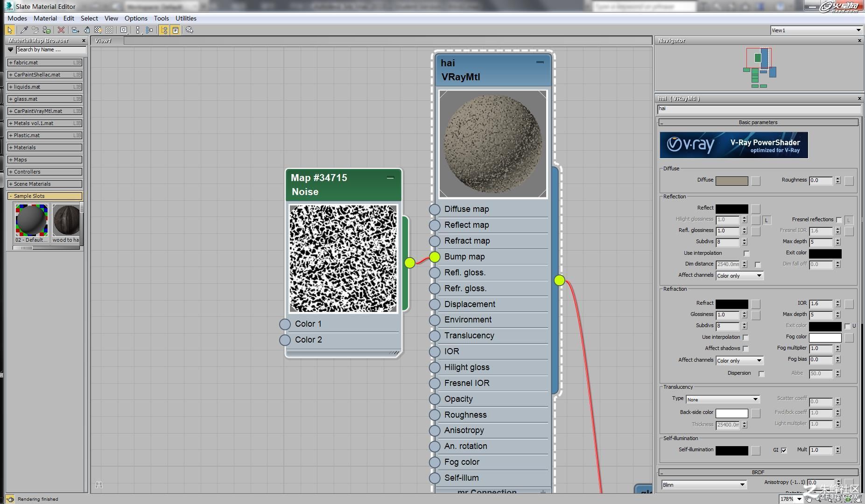The width and height of the screenshot is (865, 504).
Task: Click Assign Material to Selection icon
Action: pos(46,30)
